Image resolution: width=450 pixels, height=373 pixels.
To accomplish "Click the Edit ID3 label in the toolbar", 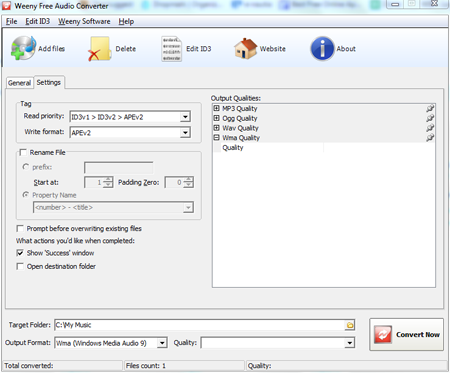I will click(199, 49).
